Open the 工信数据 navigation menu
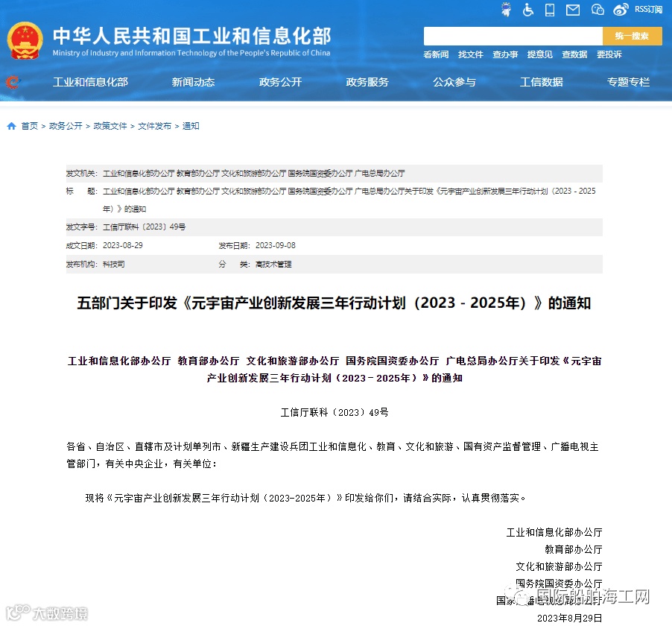The image size is (672, 626). (x=542, y=82)
